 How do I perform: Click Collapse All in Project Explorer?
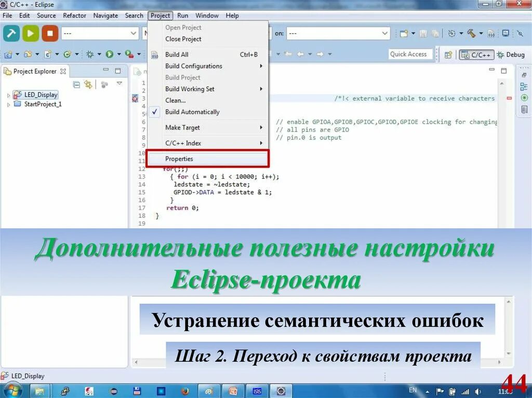[x=77, y=85]
